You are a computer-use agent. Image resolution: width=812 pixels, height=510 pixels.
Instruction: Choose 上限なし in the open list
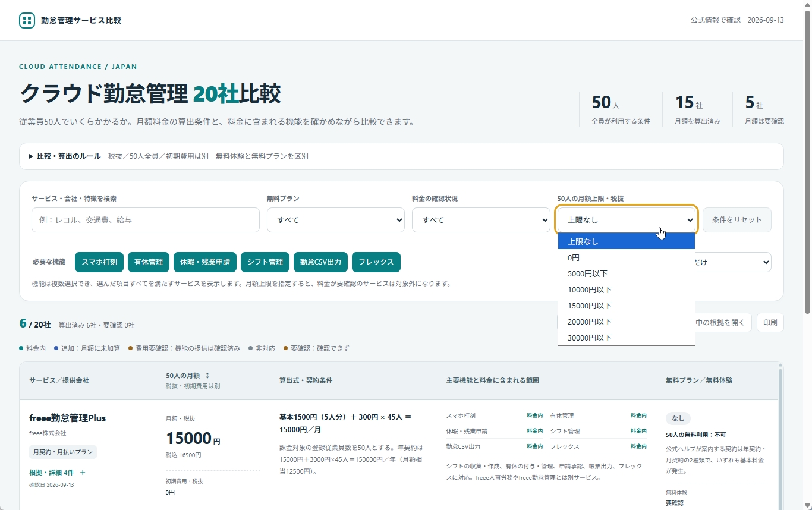tap(627, 241)
